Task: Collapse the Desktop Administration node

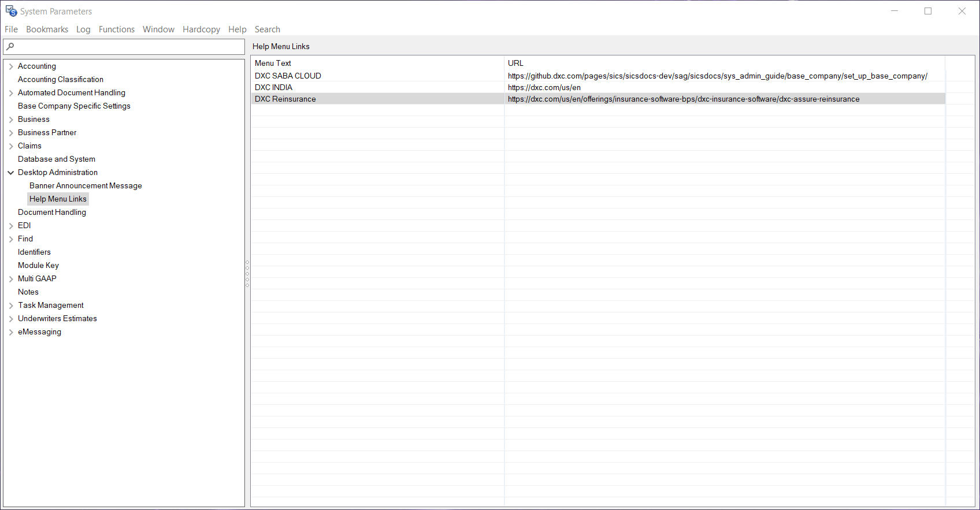Action: 11,173
